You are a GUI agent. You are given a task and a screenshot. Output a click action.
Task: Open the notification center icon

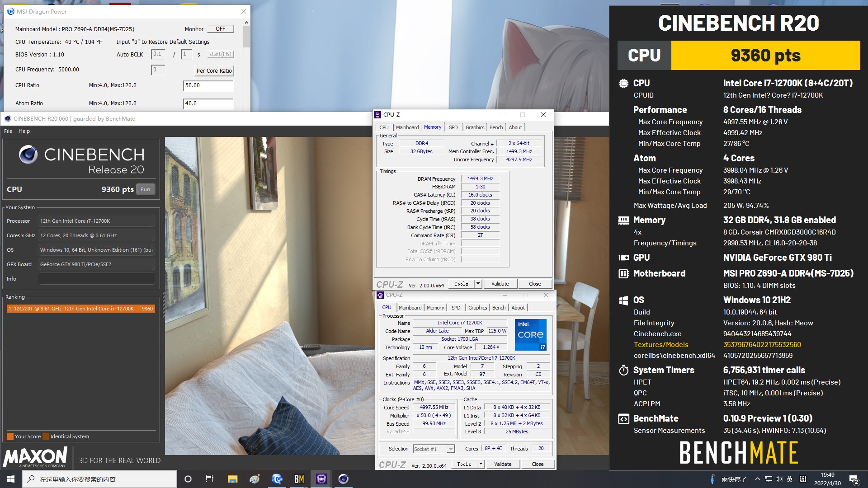[x=854, y=479]
